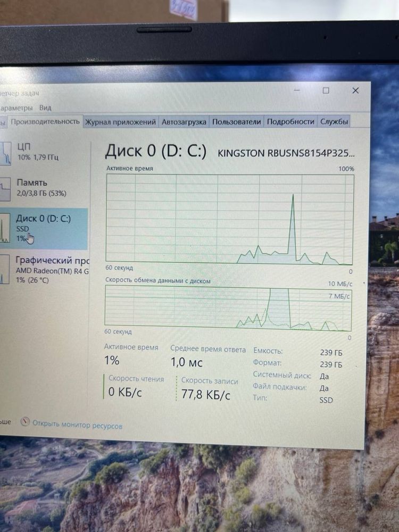Click the Скорость записи label

[209, 381]
